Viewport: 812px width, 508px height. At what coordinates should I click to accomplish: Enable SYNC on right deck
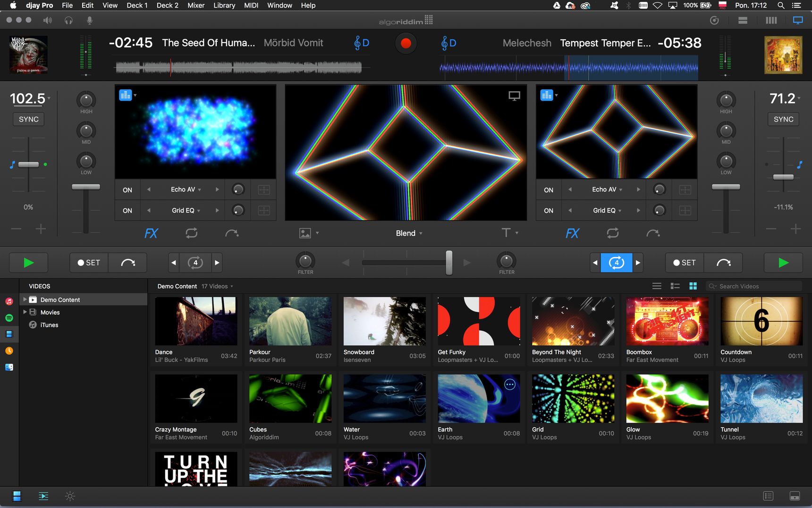(784, 120)
